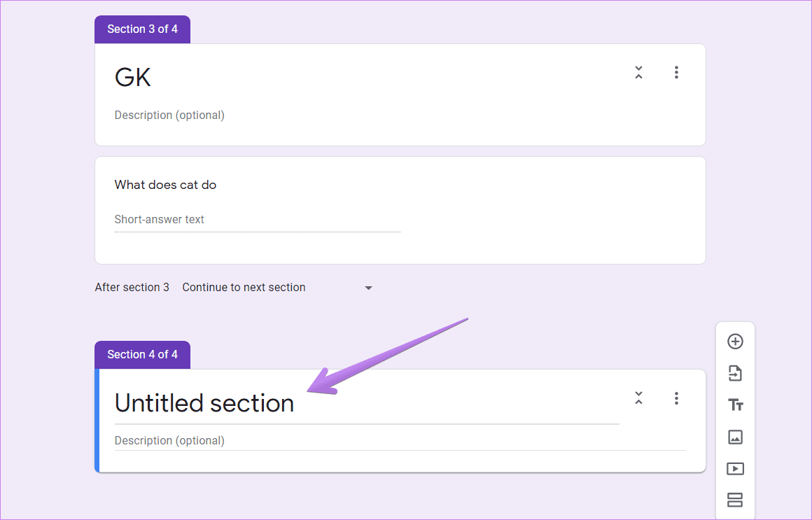Click the Add section icon
Image resolution: width=812 pixels, height=520 pixels.
[x=735, y=500]
